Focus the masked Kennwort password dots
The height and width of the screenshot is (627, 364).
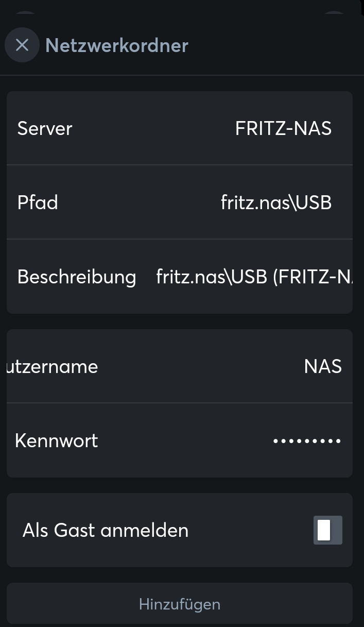[307, 440]
